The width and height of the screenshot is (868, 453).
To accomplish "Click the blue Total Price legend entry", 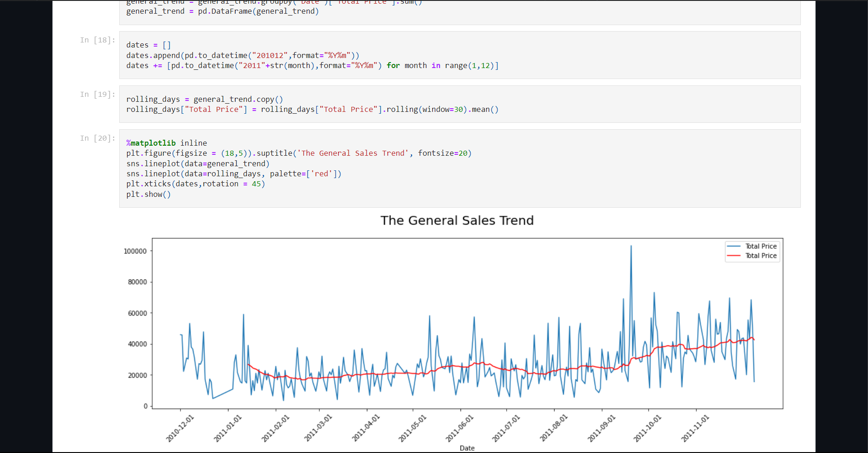I will [752, 246].
